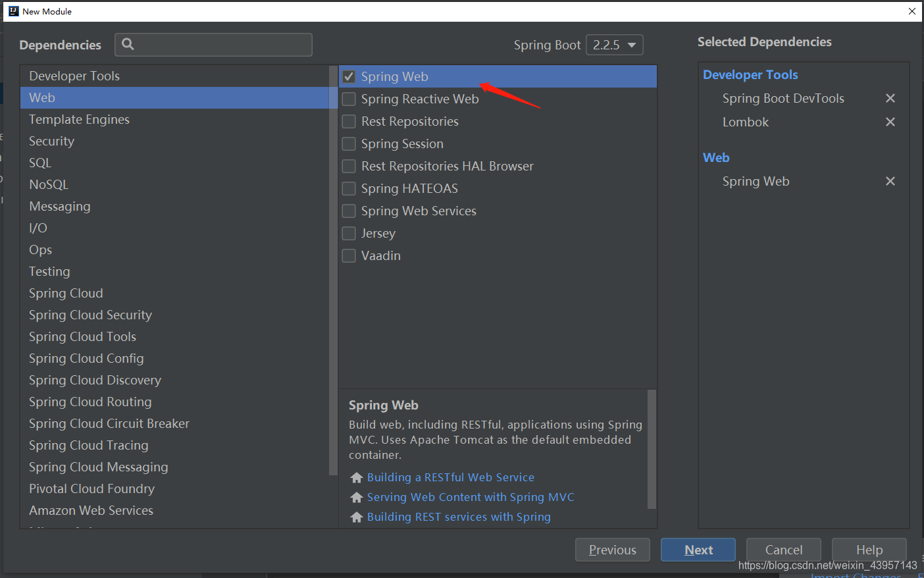Focus the dependencies search field
This screenshot has width=924, height=578.
(x=213, y=44)
